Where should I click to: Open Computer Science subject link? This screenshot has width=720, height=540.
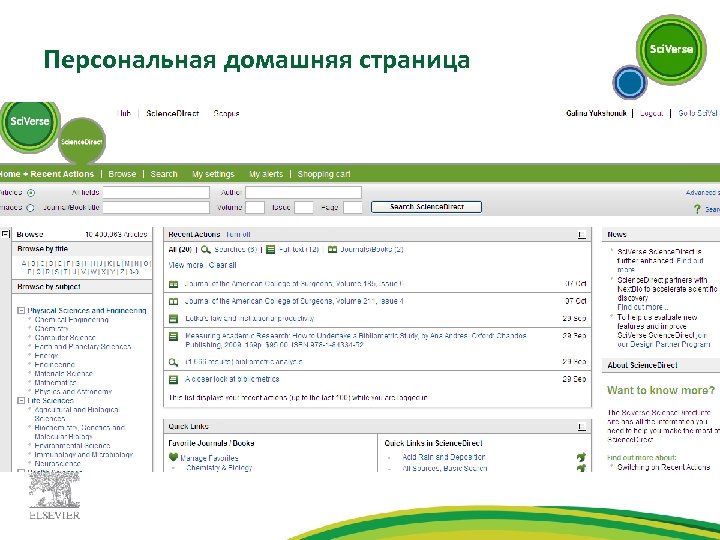[x=65, y=338]
